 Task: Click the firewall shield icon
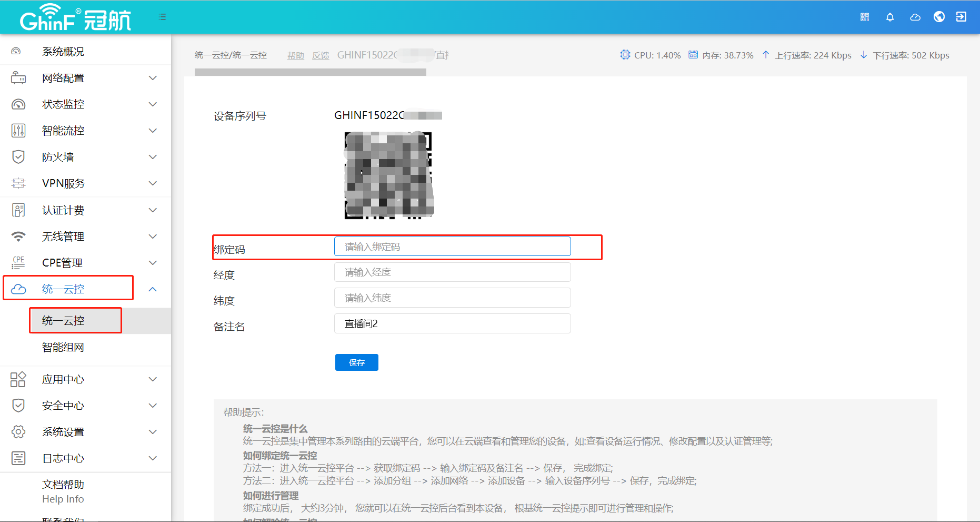point(18,157)
